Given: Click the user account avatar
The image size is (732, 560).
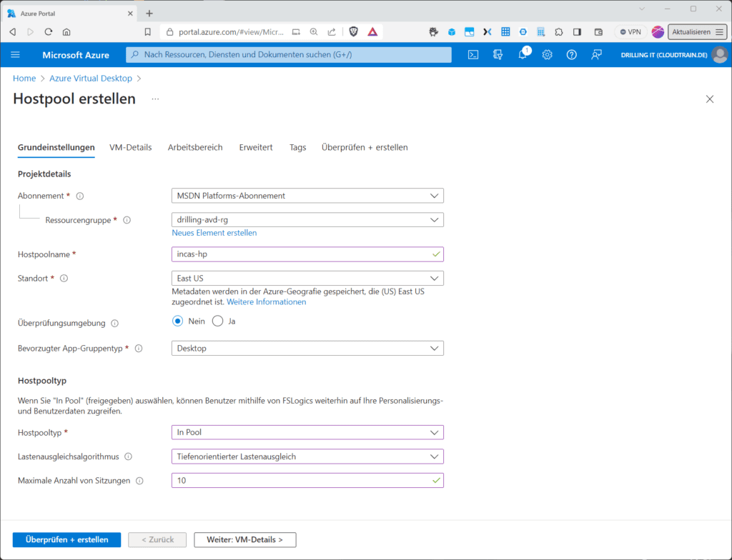Looking at the screenshot, I should pos(720,54).
